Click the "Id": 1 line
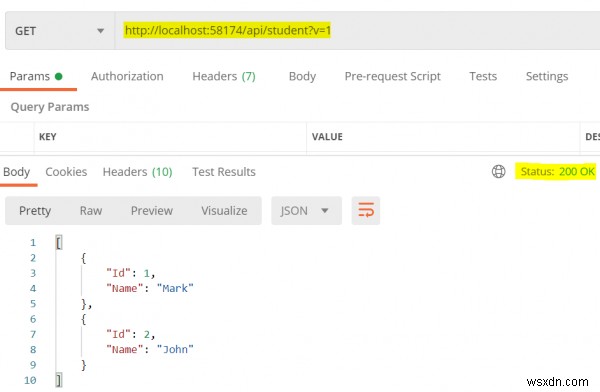Screen dimensions: 600x392 tap(130, 273)
